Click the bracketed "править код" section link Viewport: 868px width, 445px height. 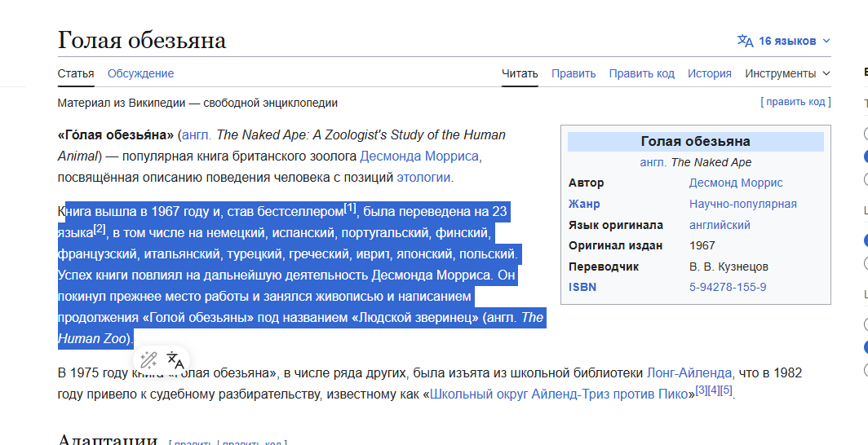(795, 102)
